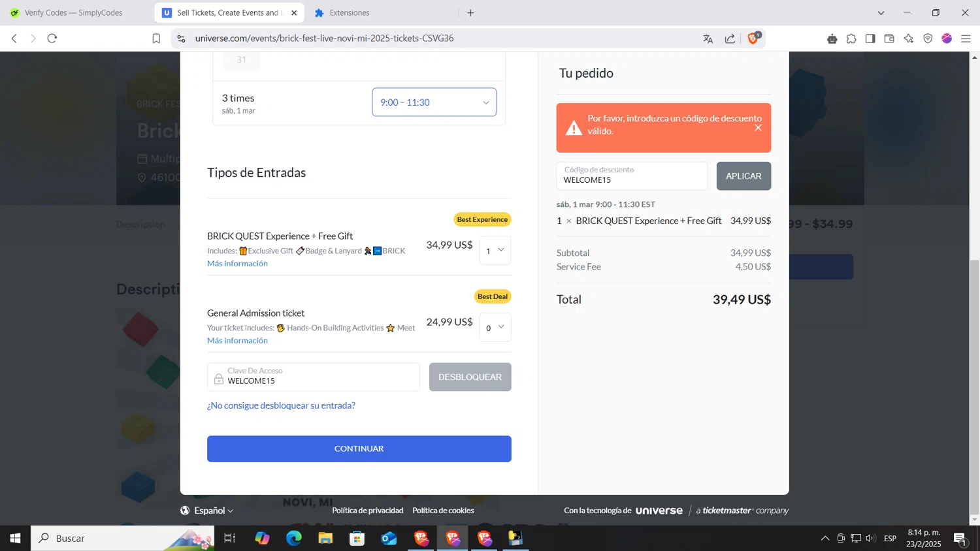Switch to Verify Codes — SimplyCodes tab
980x551 pixels.
click(73, 12)
